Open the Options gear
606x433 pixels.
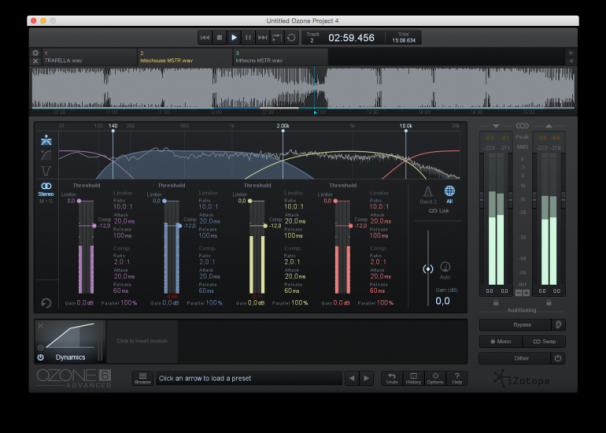tap(435, 377)
